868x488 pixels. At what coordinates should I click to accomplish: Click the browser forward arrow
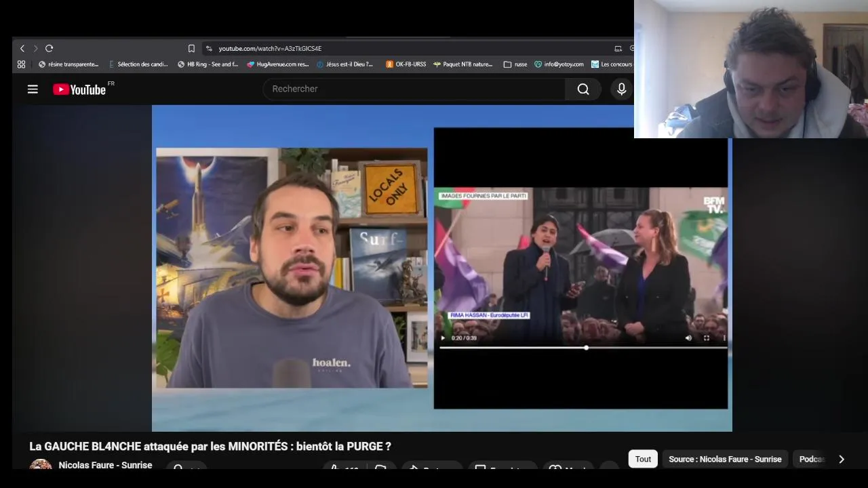[35, 48]
